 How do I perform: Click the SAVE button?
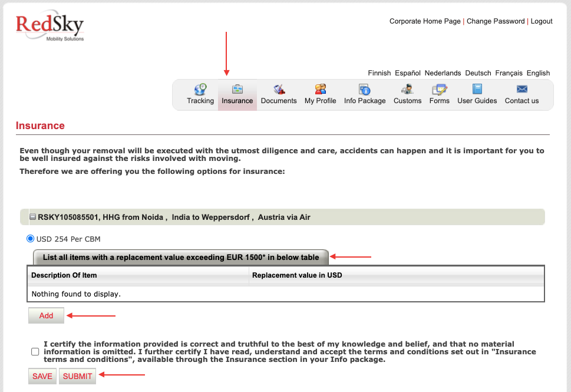click(x=42, y=376)
